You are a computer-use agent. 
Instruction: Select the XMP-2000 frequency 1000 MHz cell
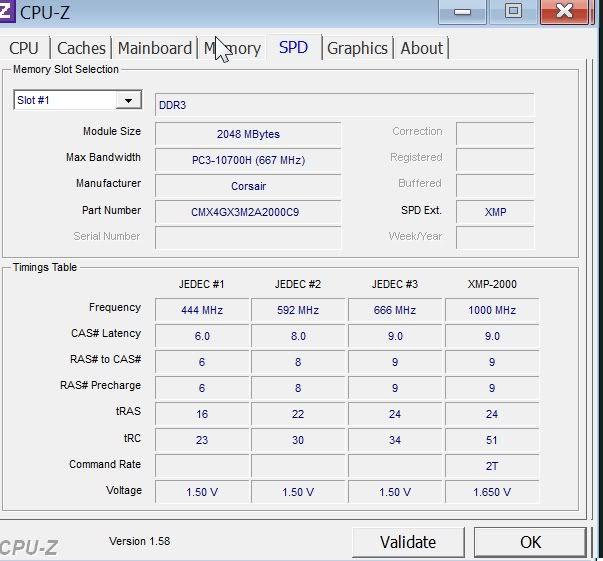point(492,310)
